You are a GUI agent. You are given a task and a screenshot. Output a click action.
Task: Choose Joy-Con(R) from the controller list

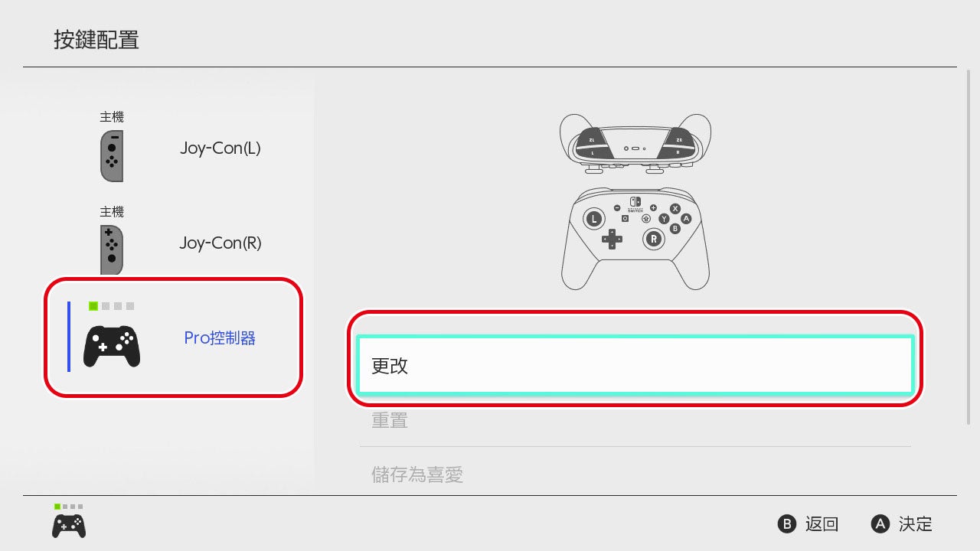(220, 243)
